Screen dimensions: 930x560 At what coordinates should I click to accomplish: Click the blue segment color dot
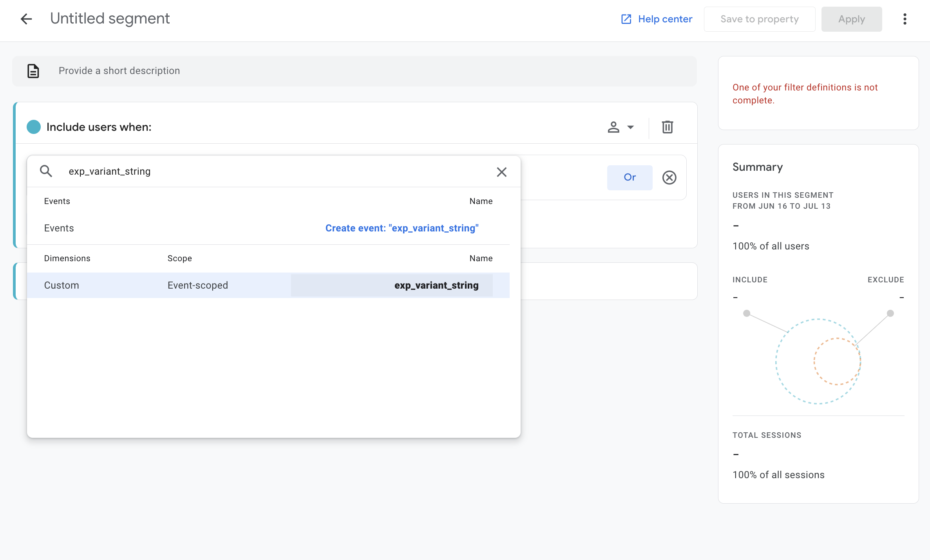tap(34, 127)
